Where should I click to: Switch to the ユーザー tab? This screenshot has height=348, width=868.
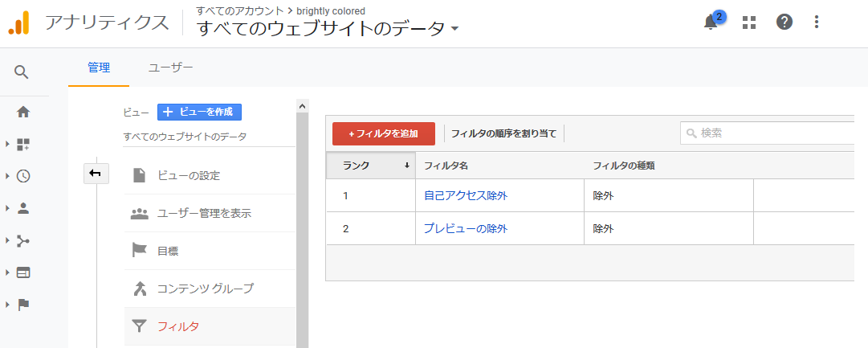(x=170, y=68)
